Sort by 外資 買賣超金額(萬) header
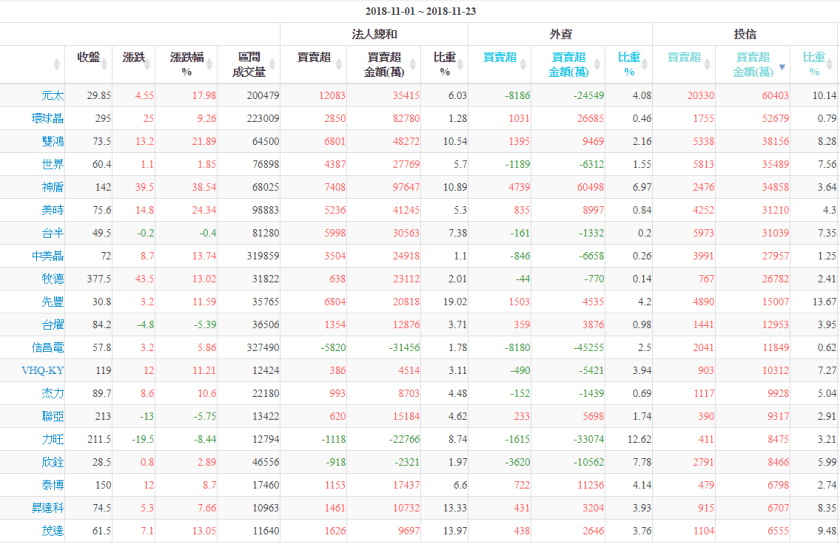 click(569, 64)
